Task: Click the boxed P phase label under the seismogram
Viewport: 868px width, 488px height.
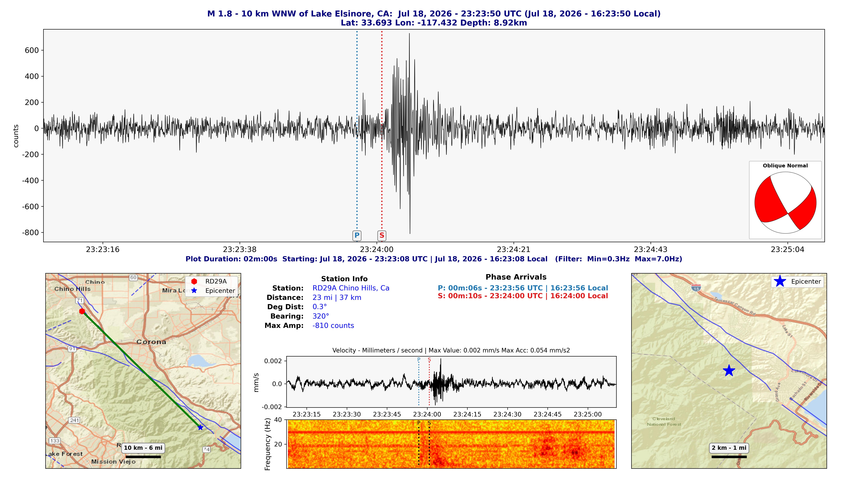Action: 357,235
